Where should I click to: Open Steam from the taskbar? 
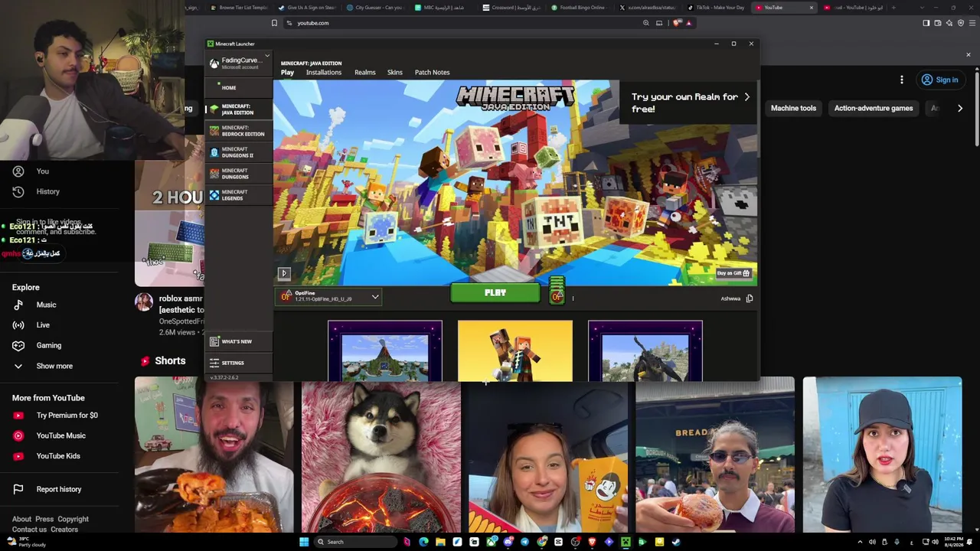[676, 542]
